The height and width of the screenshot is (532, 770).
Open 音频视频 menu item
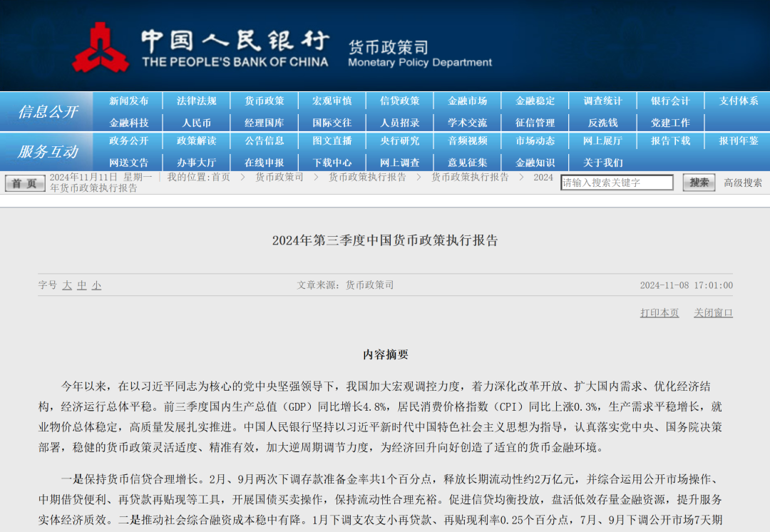pos(468,140)
